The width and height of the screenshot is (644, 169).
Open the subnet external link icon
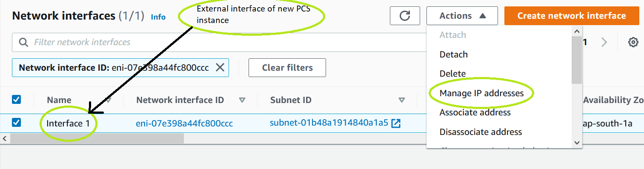pyautogui.click(x=396, y=123)
